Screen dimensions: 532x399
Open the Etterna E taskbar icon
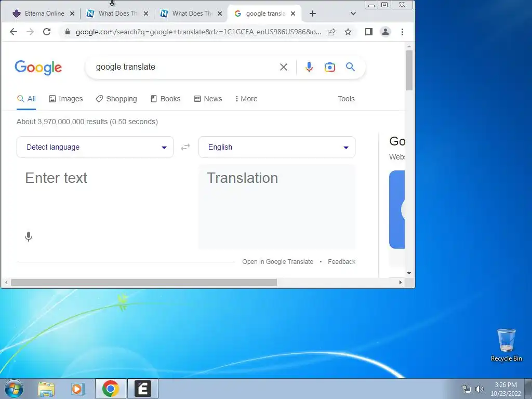(143, 389)
